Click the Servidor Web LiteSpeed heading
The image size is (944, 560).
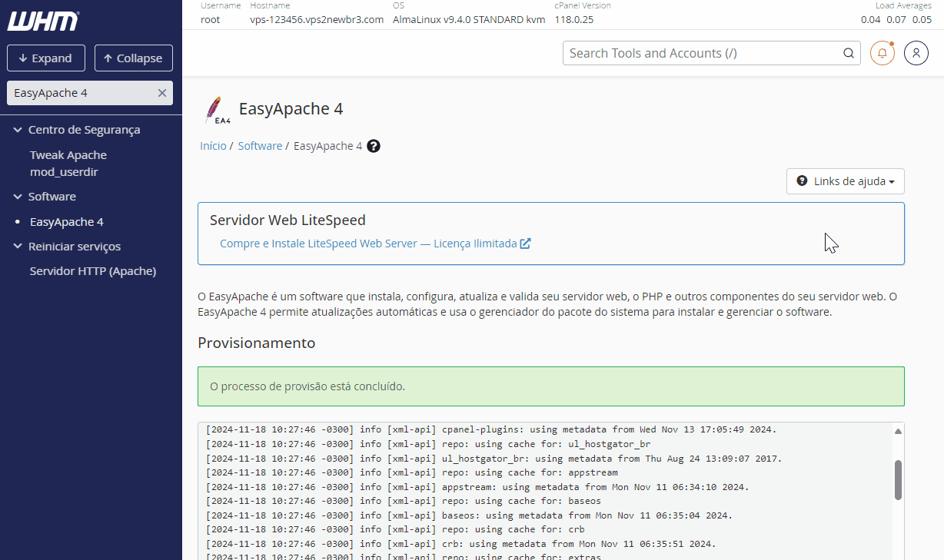[x=288, y=220]
